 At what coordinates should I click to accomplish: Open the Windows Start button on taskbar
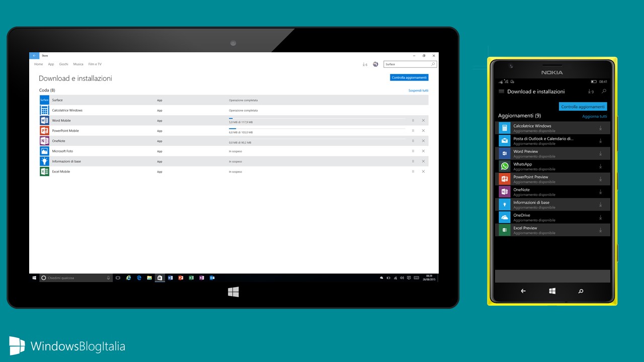coord(34,278)
